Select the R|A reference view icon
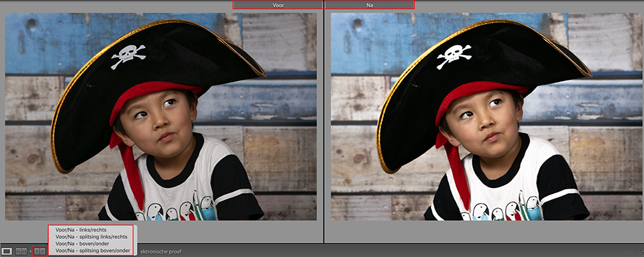644x257 pixels. pyautogui.click(x=21, y=251)
